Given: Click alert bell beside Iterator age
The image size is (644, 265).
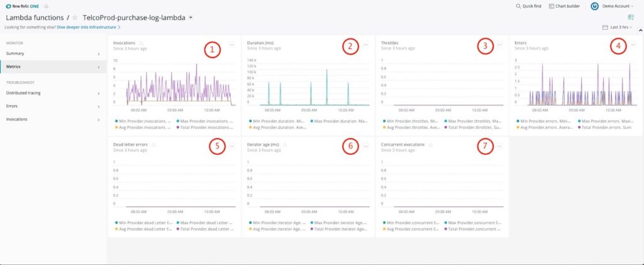Looking at the screenshot, I should pos(285,145).
